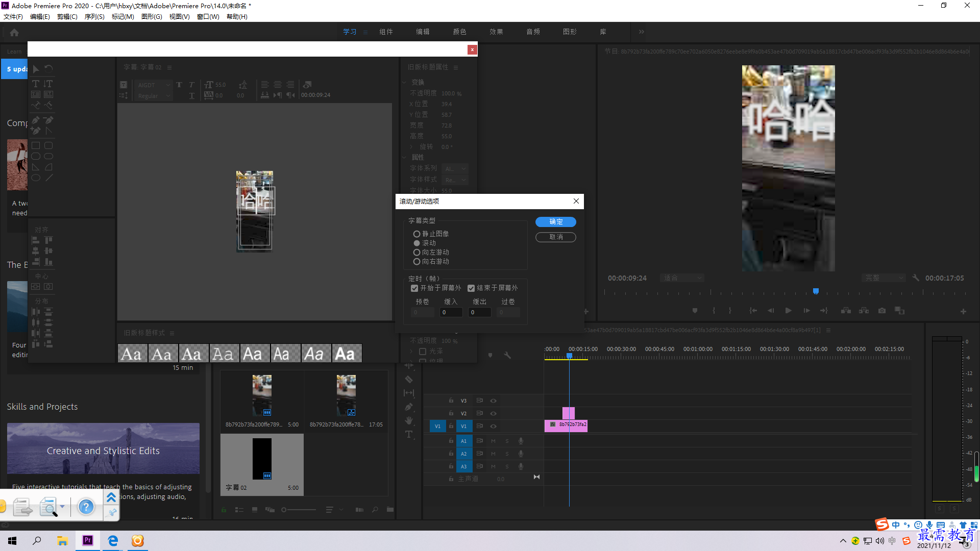This screenshot has height=551, width=980.
Task: Open Premiere Pro from the taskbar
Action: [88, 541]
